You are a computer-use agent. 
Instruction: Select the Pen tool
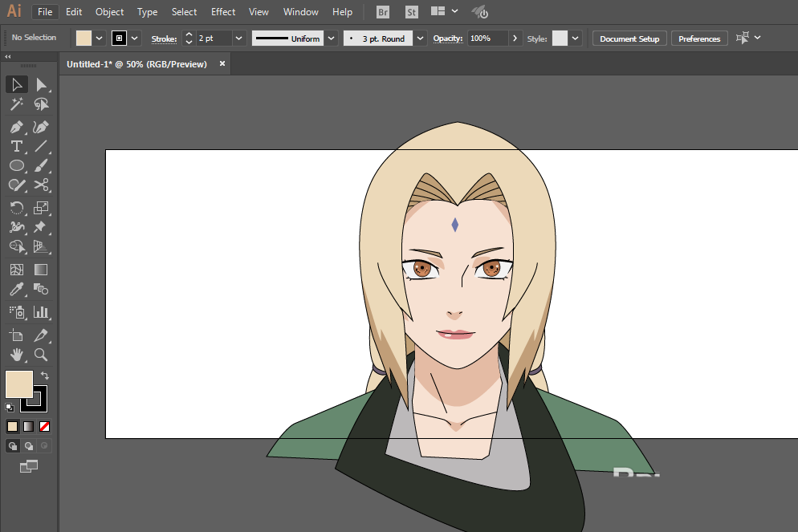[17, 127]
